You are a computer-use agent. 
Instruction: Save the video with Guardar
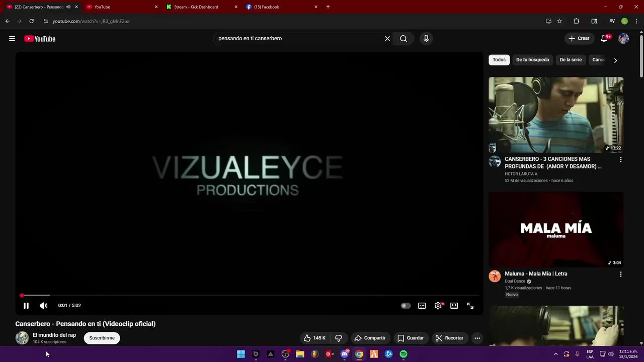[x=411, y=338]
